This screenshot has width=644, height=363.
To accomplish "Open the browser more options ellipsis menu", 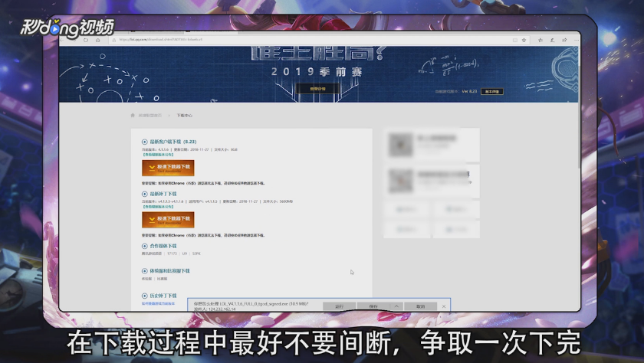I will pyautogui.click(x=577, y=40).
